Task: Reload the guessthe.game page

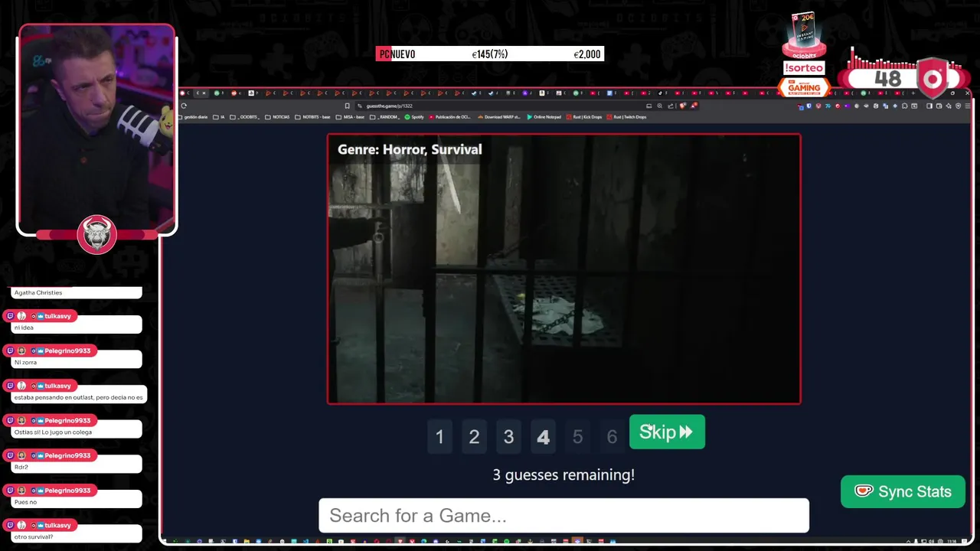Action: point(184,106)
